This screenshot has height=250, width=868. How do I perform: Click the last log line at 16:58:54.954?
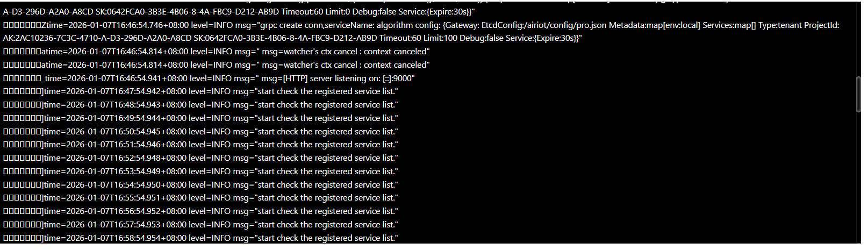200,238
